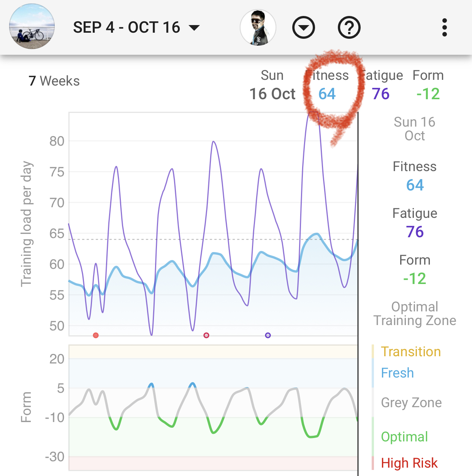Click the Form value -12 in header
Screen dimensions: 472x476
(428, 94)
